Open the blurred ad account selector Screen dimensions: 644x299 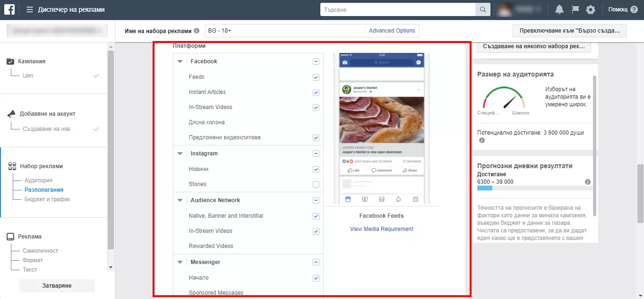click(x=57, y=31)
